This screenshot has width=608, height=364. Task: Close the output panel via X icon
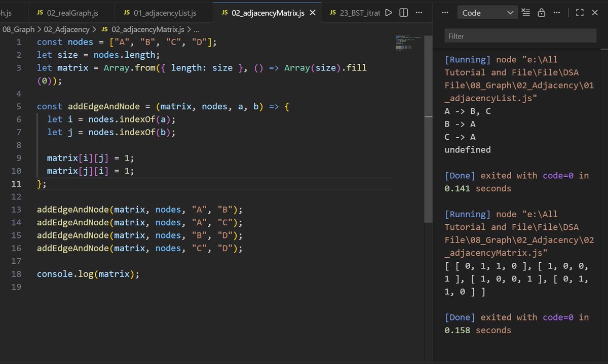pyautogui.click(x=595, y=12)
